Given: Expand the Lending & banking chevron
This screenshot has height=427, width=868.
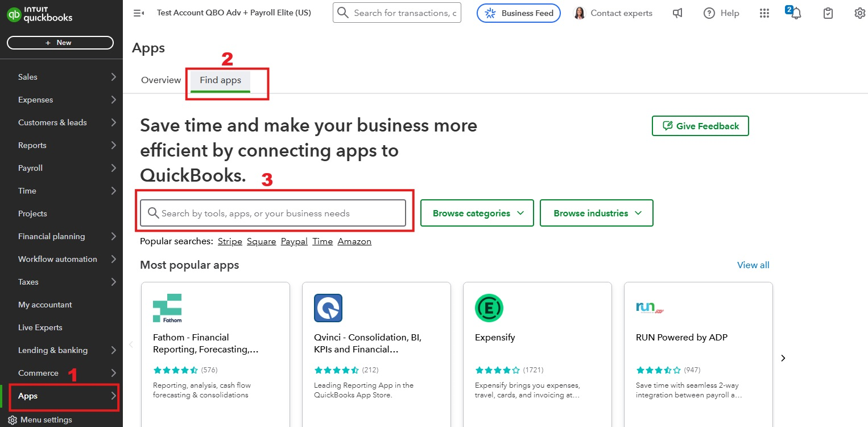Looking at the screenshot, I should click(113, 350).
